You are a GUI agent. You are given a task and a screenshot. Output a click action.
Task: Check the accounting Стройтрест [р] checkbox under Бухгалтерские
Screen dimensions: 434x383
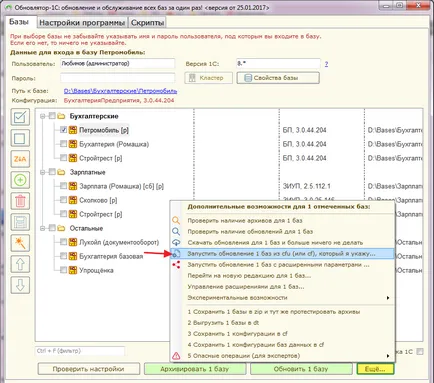tap(63, 158)
